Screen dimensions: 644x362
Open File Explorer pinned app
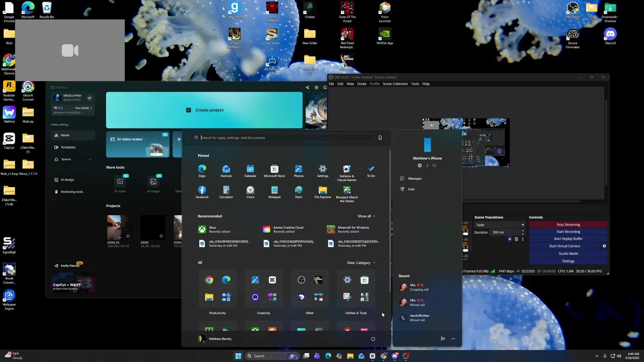click(x=323, y=192)
